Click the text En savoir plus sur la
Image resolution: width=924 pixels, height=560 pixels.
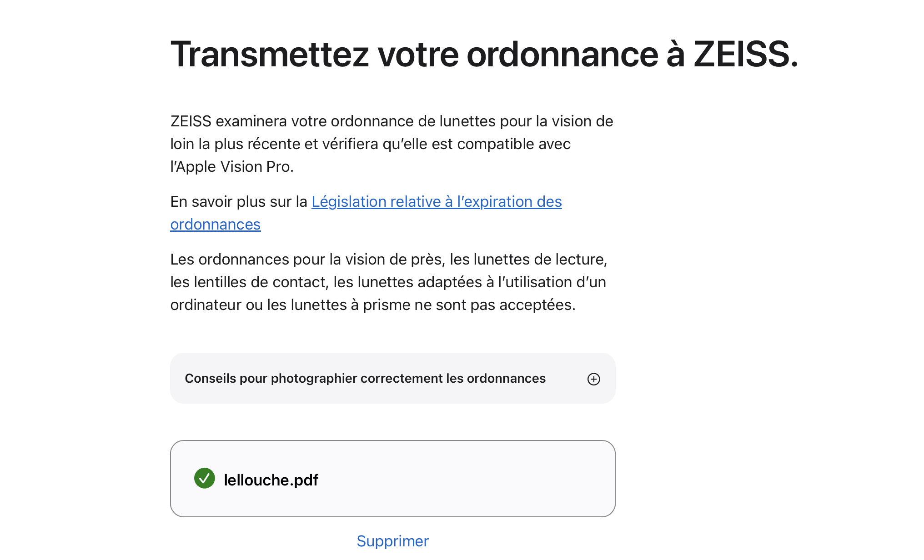[x=239, y=201]
